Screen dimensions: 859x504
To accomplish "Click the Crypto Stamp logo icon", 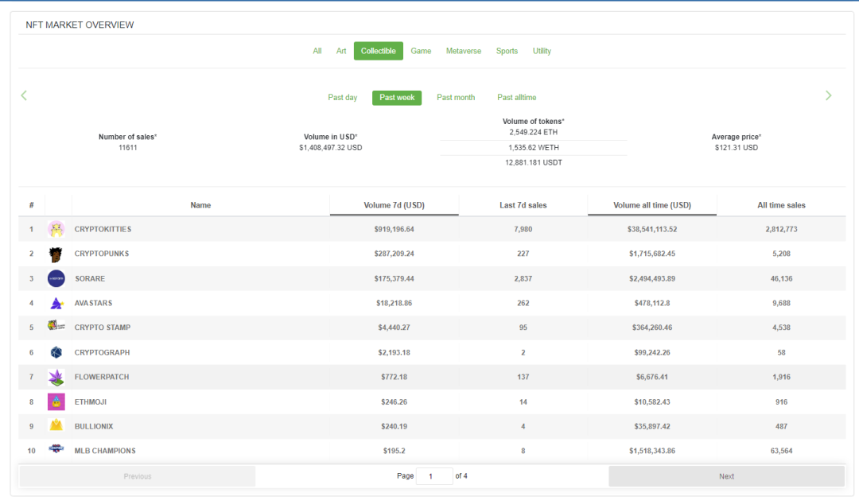I will coord(56,327).
